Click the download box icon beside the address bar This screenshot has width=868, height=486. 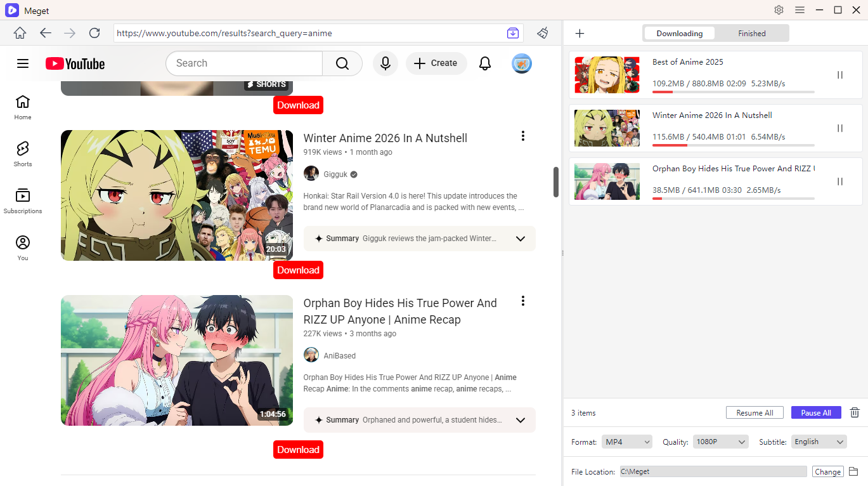pos(512,33)
